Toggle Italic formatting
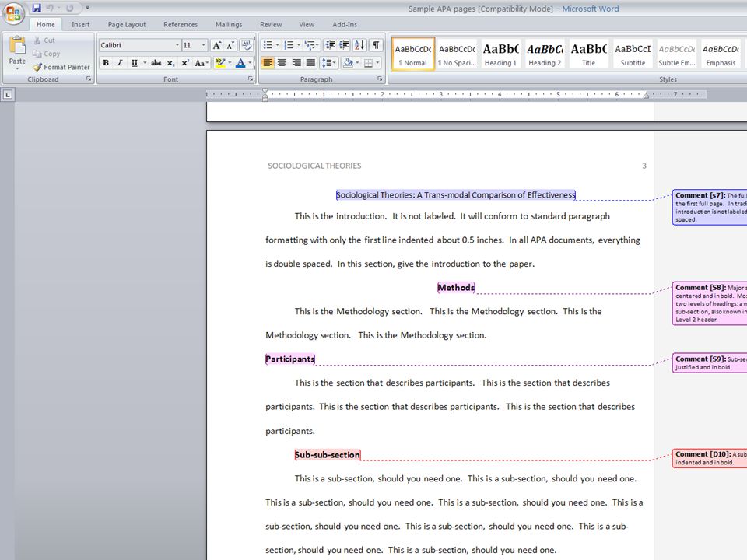 (120, 63)
